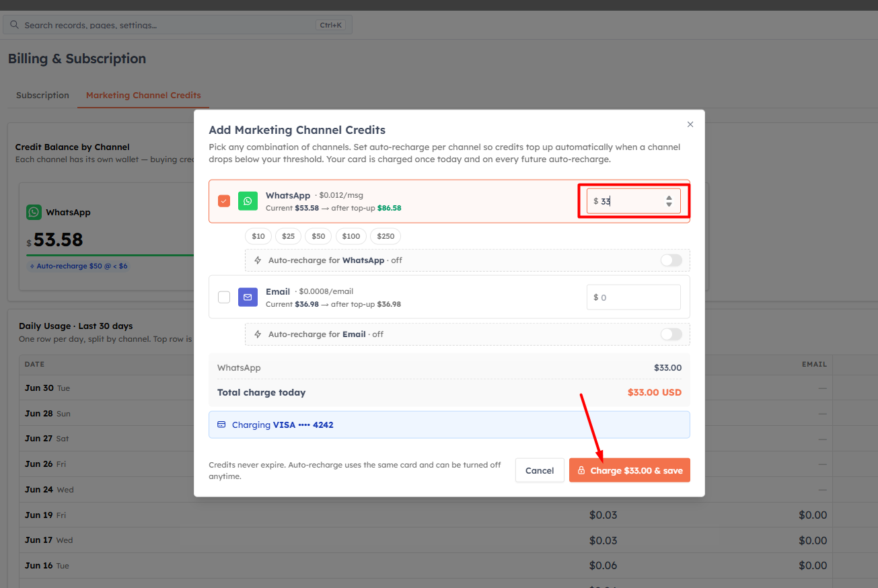Click the credit card icon beside Charging VISA
This screenshot has width=878, height=588.
tap(221, 425)
